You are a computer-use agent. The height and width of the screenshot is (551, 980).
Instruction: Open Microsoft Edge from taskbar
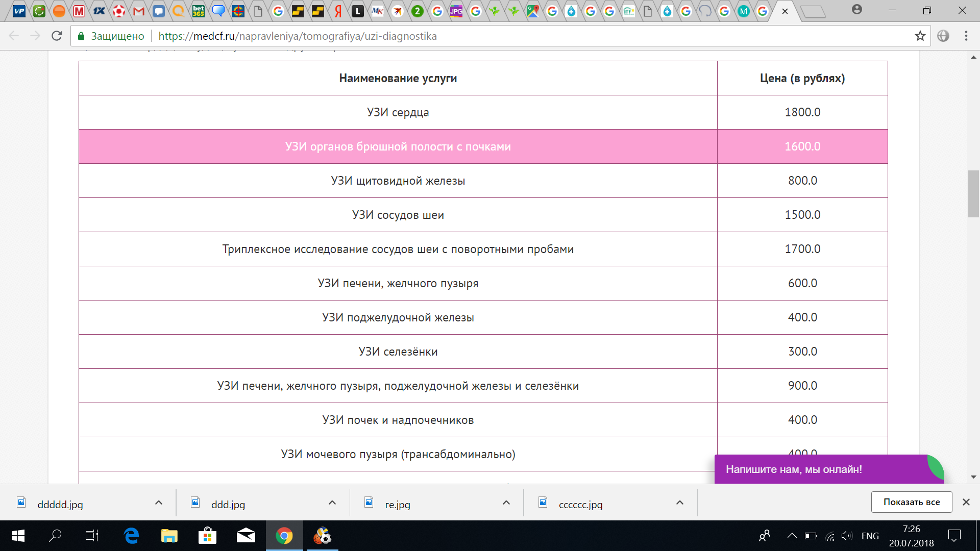[x=131, y=536]
